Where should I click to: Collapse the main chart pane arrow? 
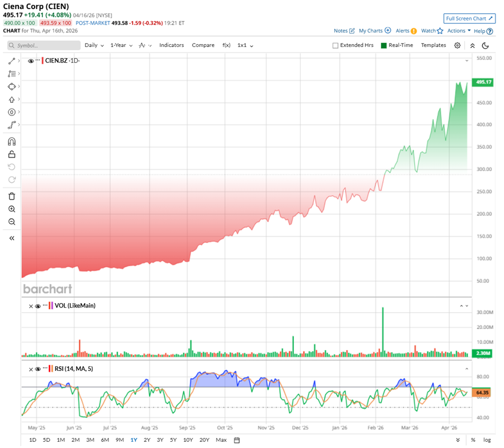point(467,60)
